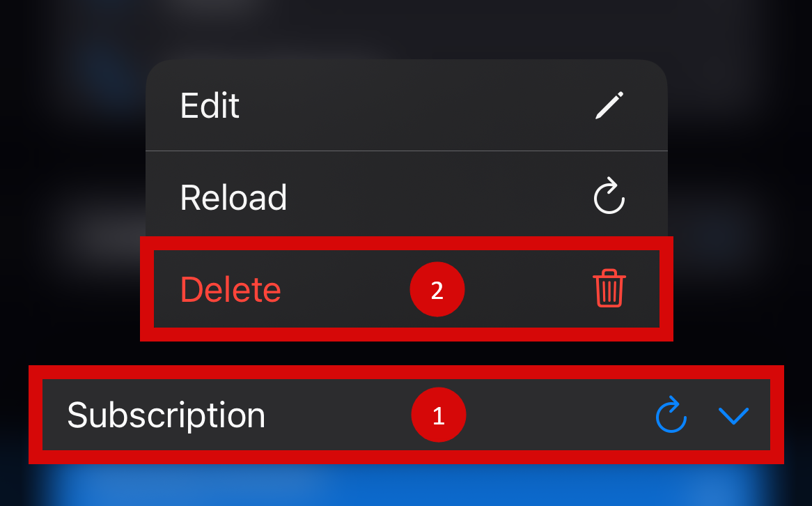
Task: Tap the trash icon to delete the subscription
Action: click(609, 289)
